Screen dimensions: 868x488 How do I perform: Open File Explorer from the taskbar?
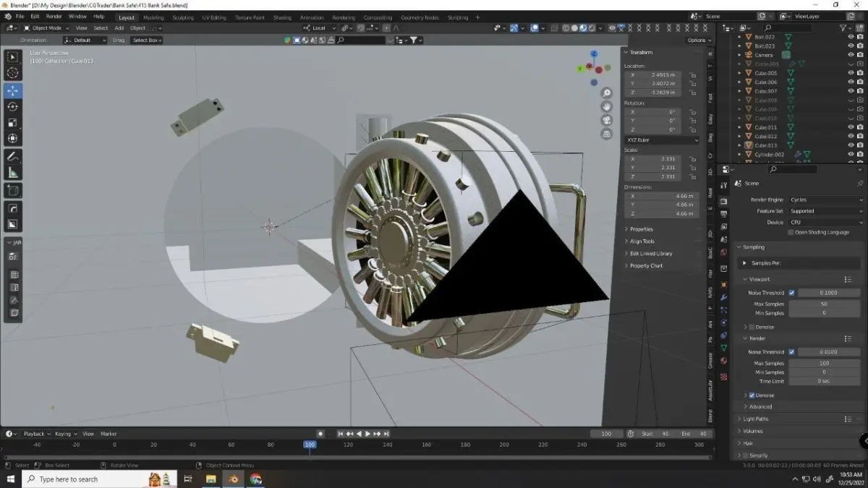pos(210,479)
